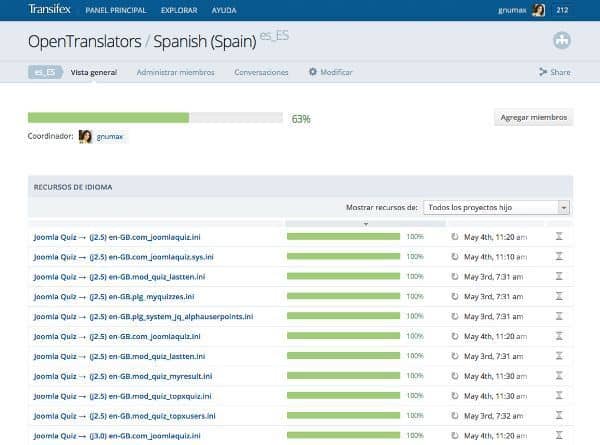Click the Agregar miembros button

pyautogui.click(x=534, y=117)
